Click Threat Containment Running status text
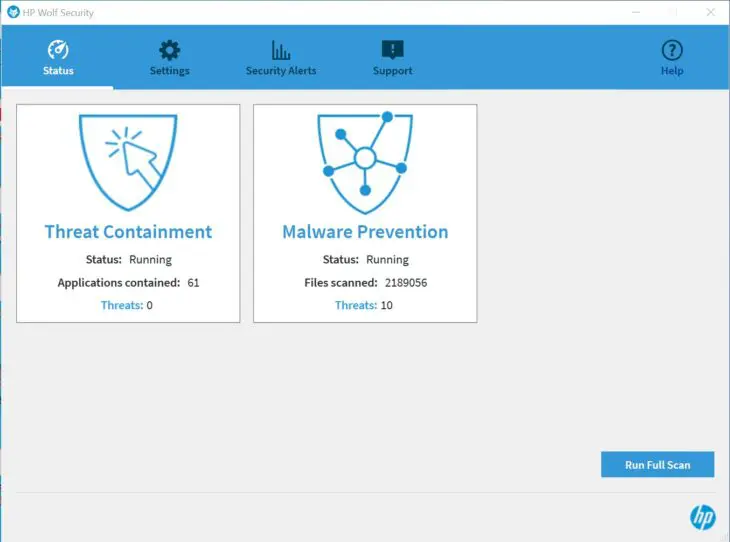 150,259
